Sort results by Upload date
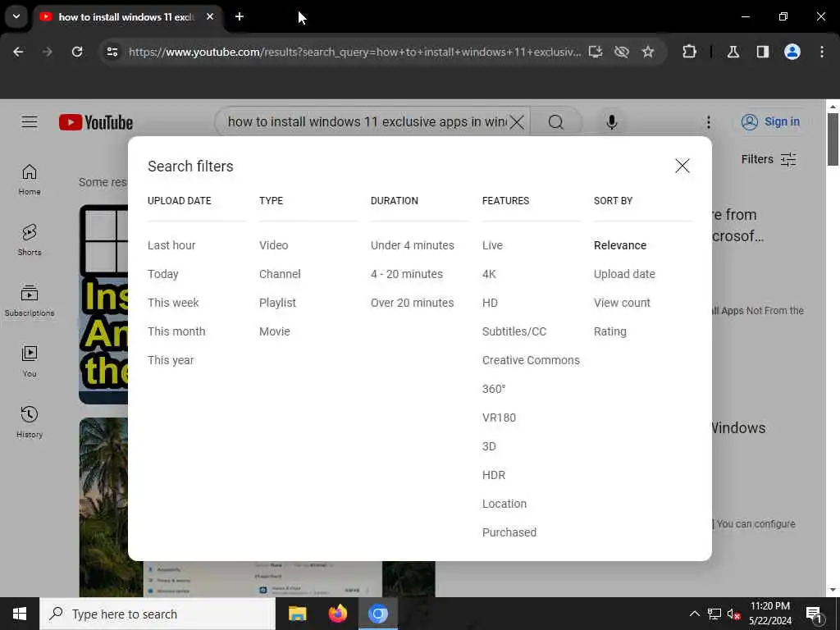This screenshot has width=840, height=630. click(624, 274)
